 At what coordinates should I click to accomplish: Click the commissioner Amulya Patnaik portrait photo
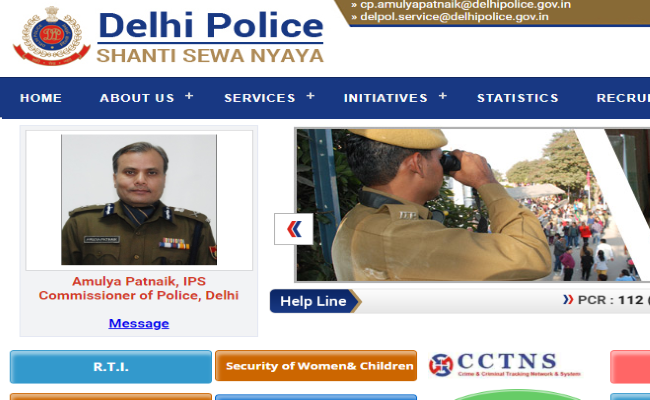click(x=139, y=199)
